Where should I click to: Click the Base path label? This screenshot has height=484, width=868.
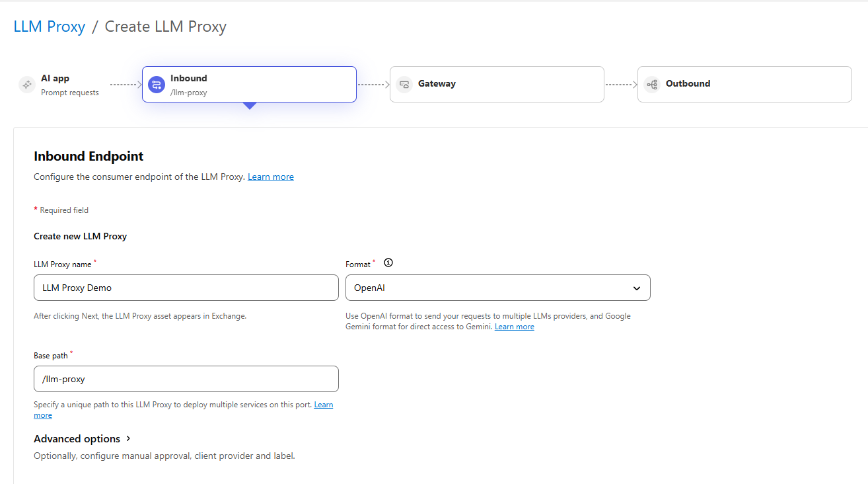tap(51, 356)
